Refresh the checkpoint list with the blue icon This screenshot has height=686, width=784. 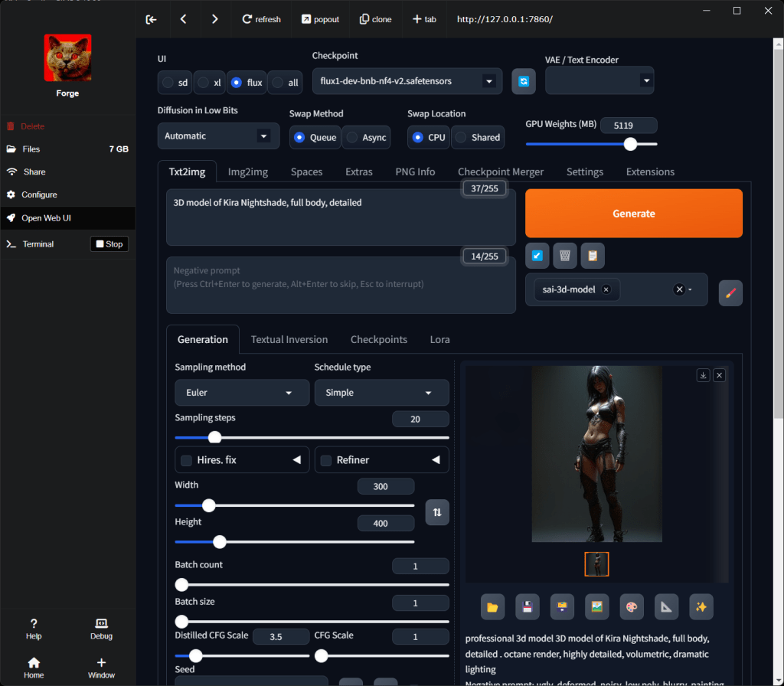[524, 81]
